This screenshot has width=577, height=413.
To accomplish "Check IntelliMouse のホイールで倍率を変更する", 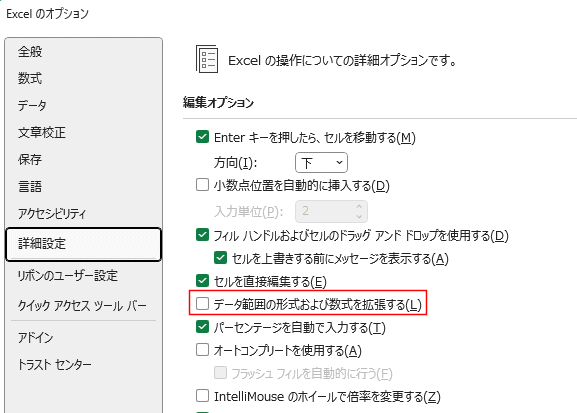I will 202,396.
